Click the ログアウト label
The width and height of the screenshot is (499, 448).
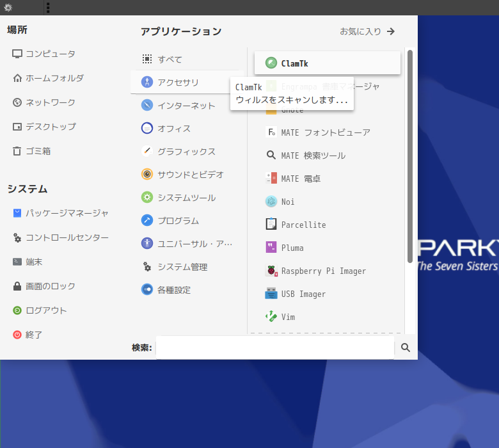pos(46,310)
